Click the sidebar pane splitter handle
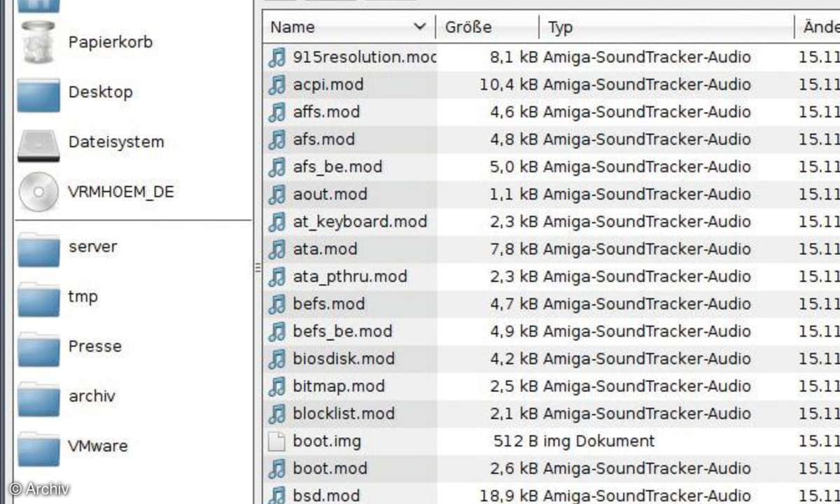Viewport: 840px width, 504px height. (x=257, y=267)
